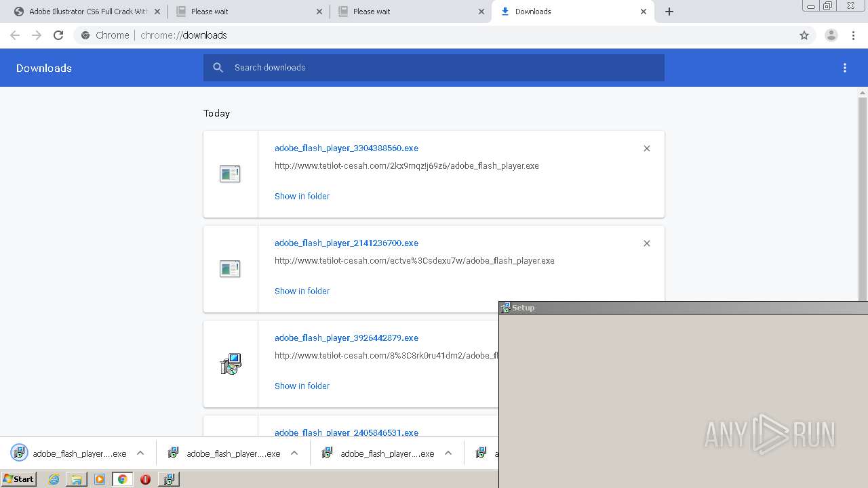Click the Search downloads field
The width and height of the screenshot is (868, 488).
tap(434, 68)
